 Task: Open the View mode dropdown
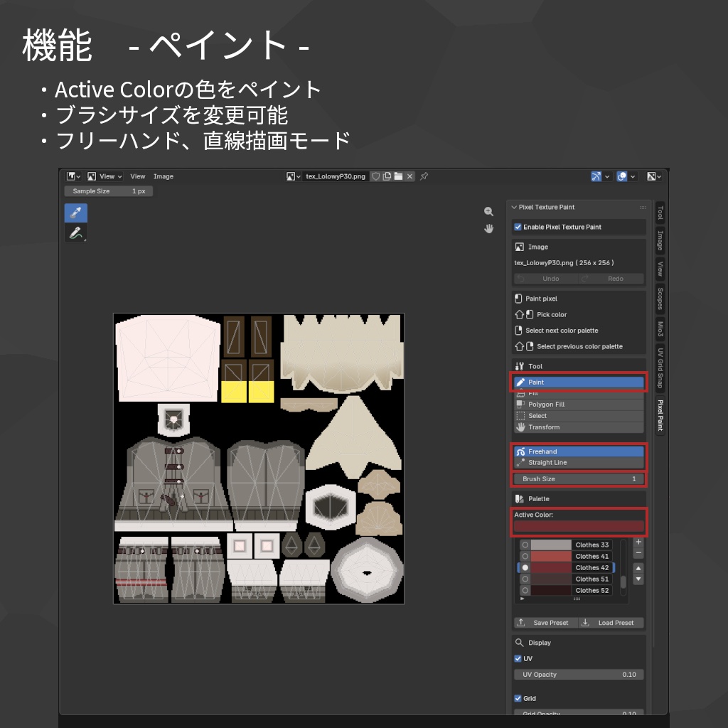(105, 176)
